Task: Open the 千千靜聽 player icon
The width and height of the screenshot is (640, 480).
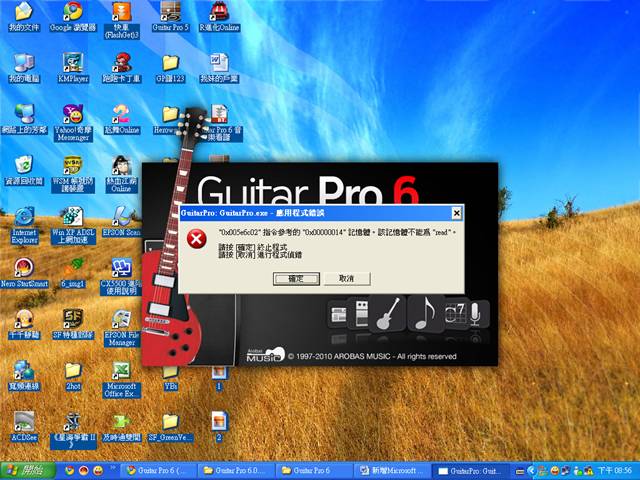Action: 24,325
